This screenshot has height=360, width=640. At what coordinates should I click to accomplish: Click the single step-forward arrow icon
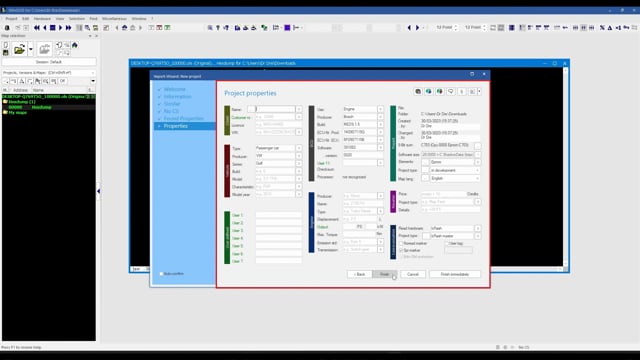[x=60, y=28]
